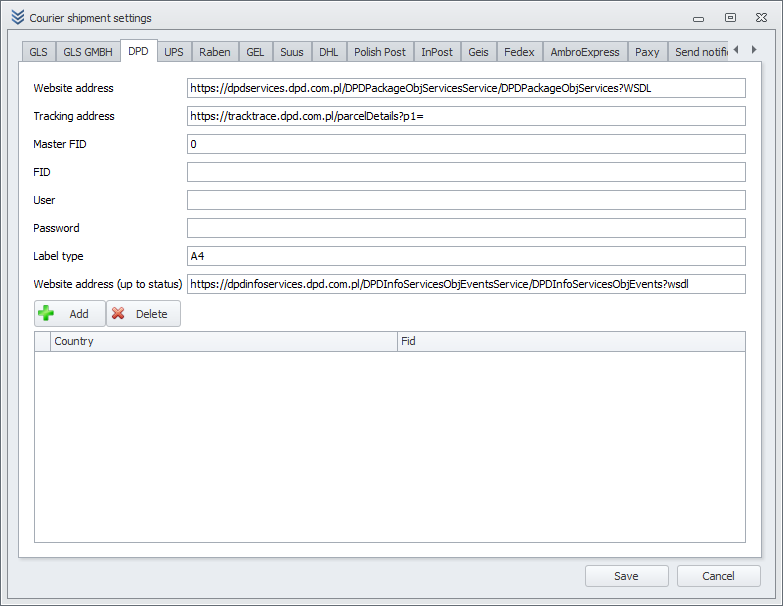Open the Polish Post tab
This screenshot has width=783, height=606.
click(380, 52)
